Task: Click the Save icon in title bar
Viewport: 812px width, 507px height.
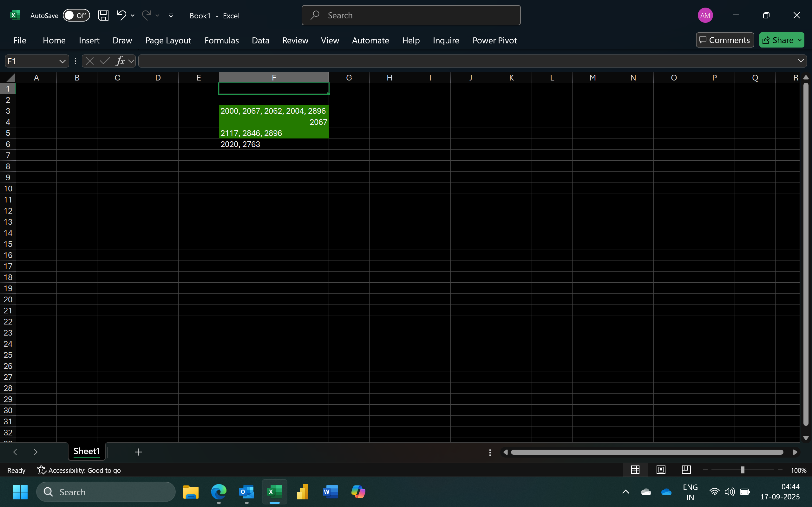Action: point(103,16)
